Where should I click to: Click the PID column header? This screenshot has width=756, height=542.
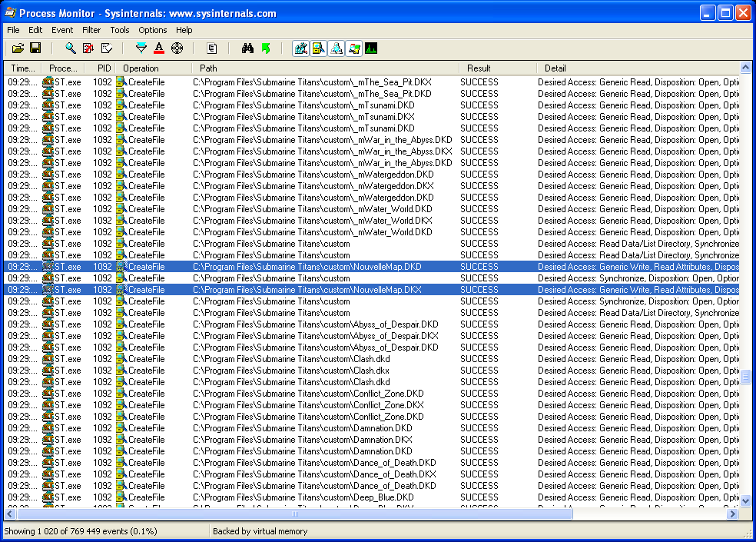point(101,68)
